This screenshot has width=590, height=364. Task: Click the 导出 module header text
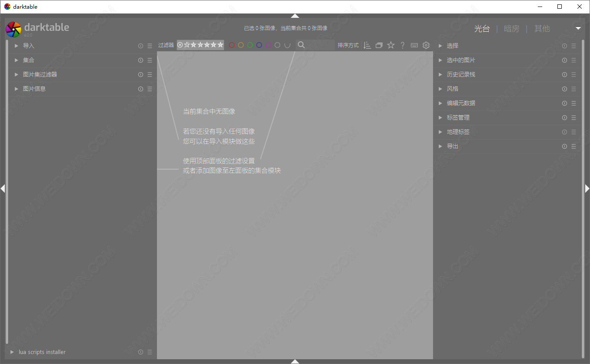tap(453, 146)
